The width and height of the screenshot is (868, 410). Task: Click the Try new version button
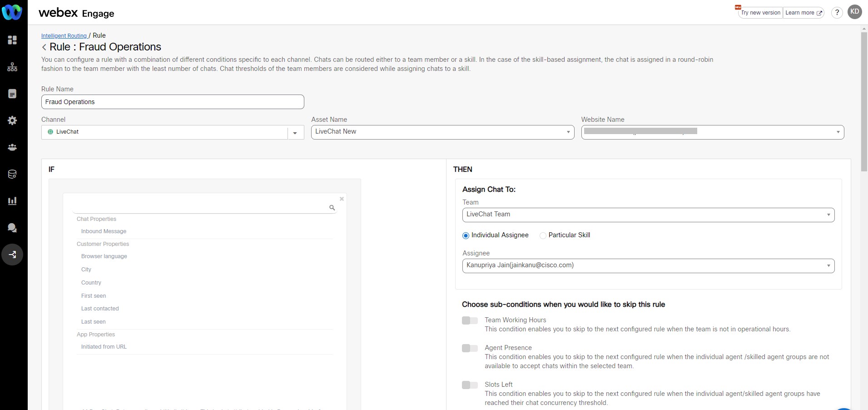pyautogui.click(x=760, y=13)
